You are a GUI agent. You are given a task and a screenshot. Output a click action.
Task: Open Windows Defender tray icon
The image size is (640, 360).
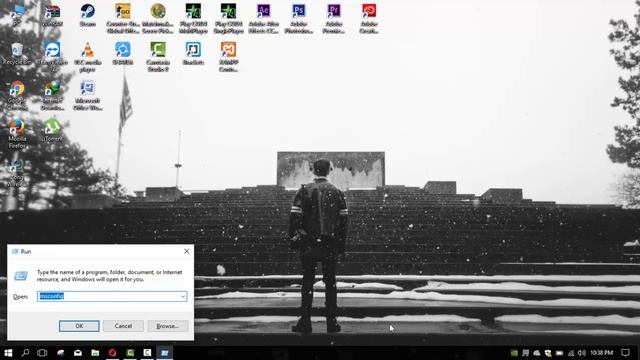pos(548,353)
